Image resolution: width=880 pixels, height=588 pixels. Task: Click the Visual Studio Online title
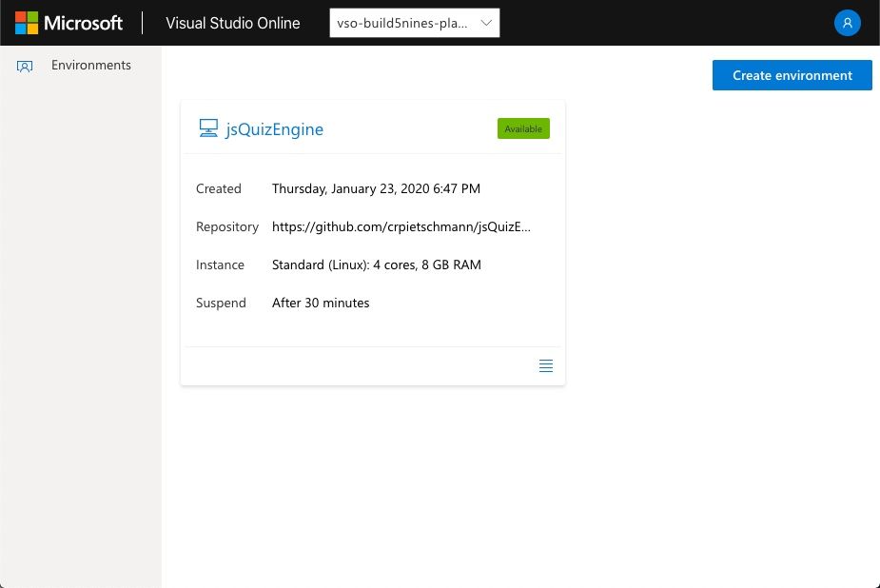click(233, 23)
